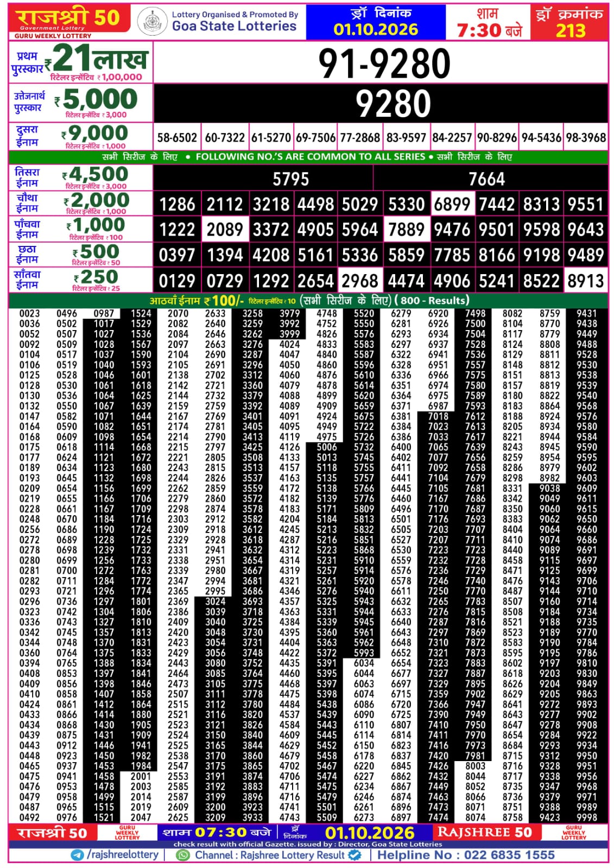This screenshot has width=614, height=868.
Task: Click 'check result with official Gazette' notice
Action: (x=307, y=844)
